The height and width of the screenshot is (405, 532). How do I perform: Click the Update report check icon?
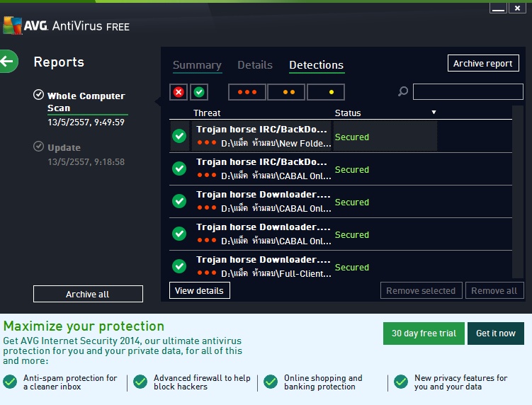tap(39, 146)
